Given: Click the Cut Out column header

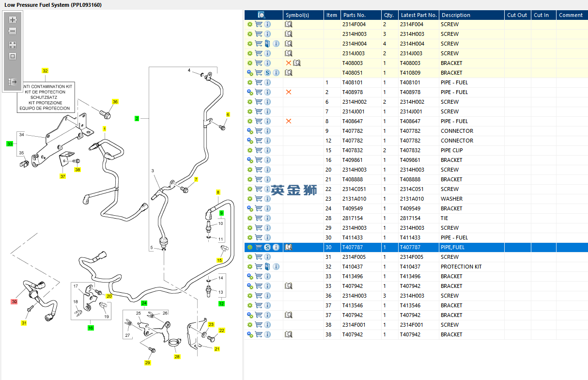Looking at the screenshot, I should [x=517, y=15].
